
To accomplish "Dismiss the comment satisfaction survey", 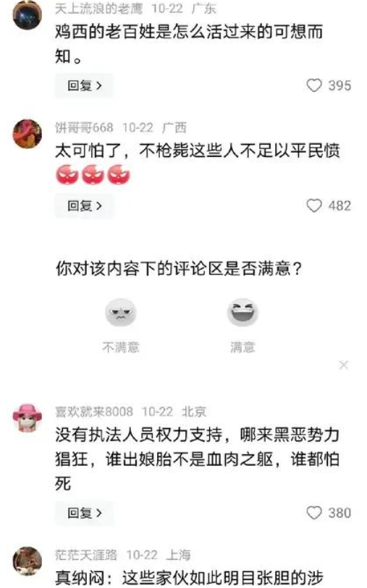I will [343, 365].
